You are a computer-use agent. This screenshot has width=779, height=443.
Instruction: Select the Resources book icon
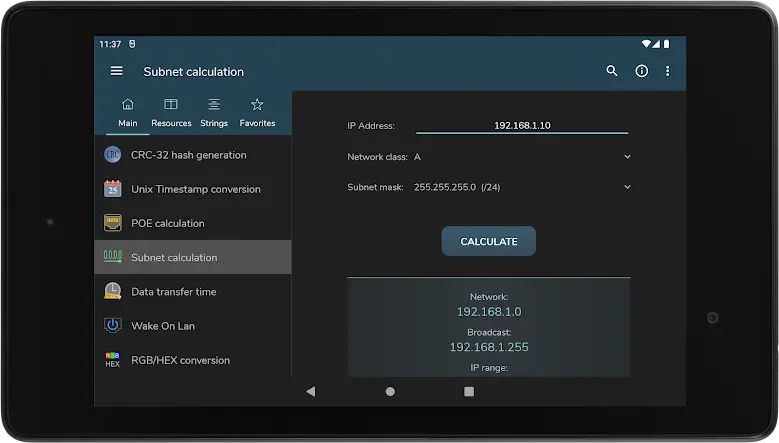(x=171, y=104)
